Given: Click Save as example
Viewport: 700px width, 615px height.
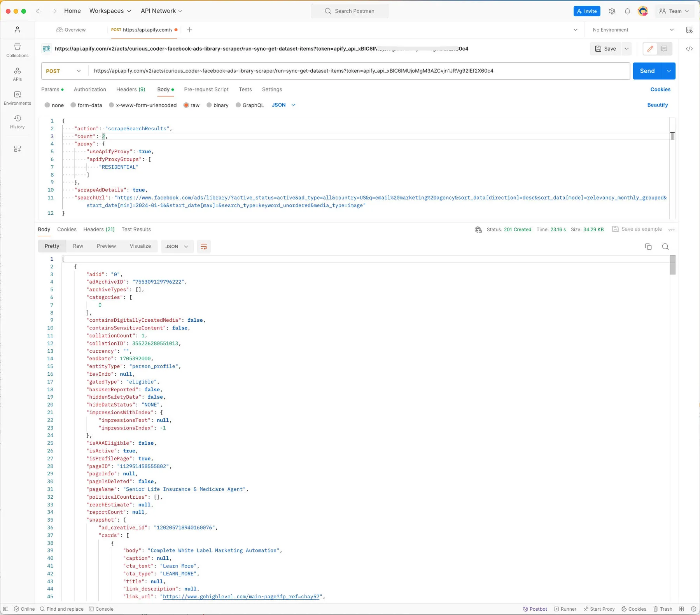Looking at the screenshot, I should [x=637, y=229].
